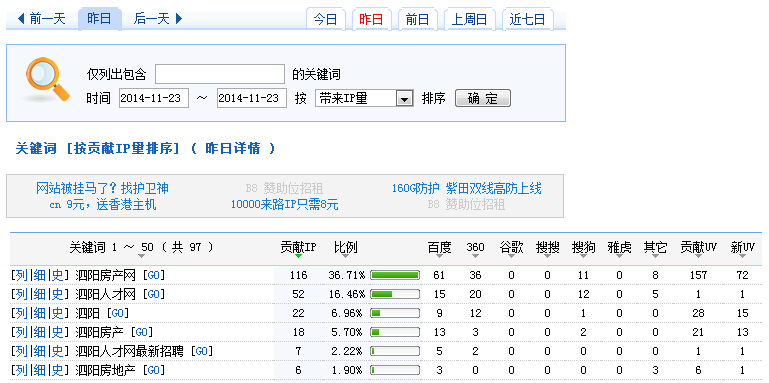Sort by 谷歌 column arrow
This screenshot has height=383, width=769.
(x=511, y=256)
